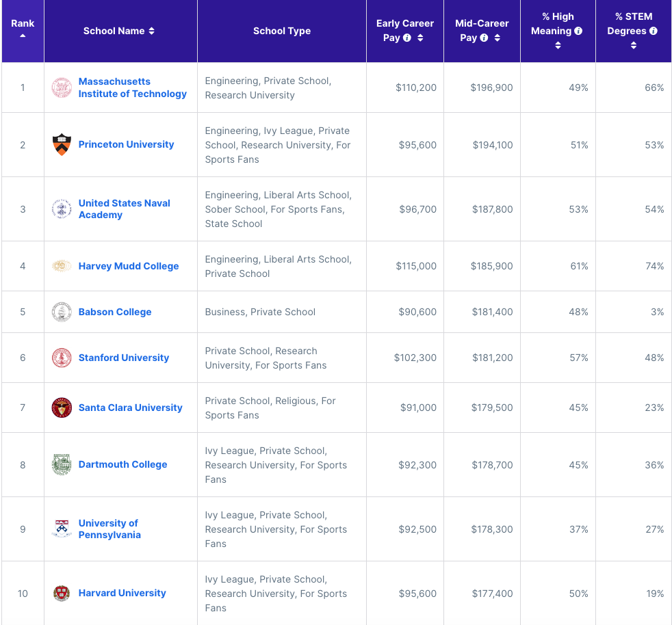Click Babson's school type Business, Private School
This screenshot has width=672, height=625.
click(260, 312)
